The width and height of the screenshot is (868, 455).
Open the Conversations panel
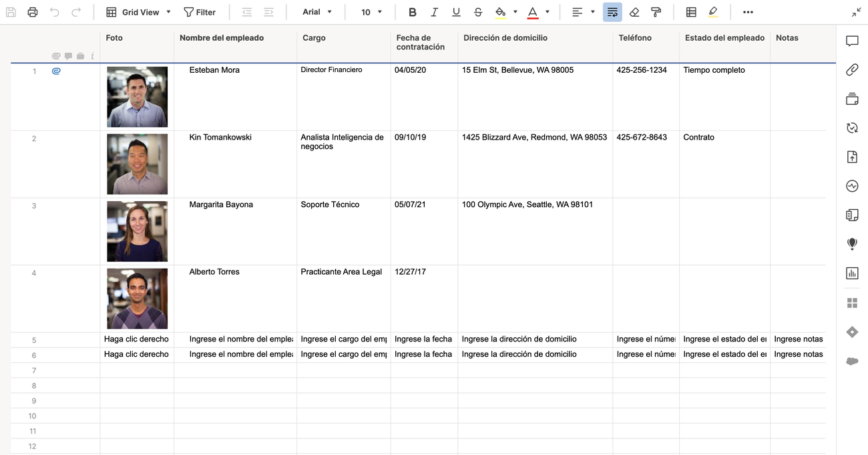852,41
